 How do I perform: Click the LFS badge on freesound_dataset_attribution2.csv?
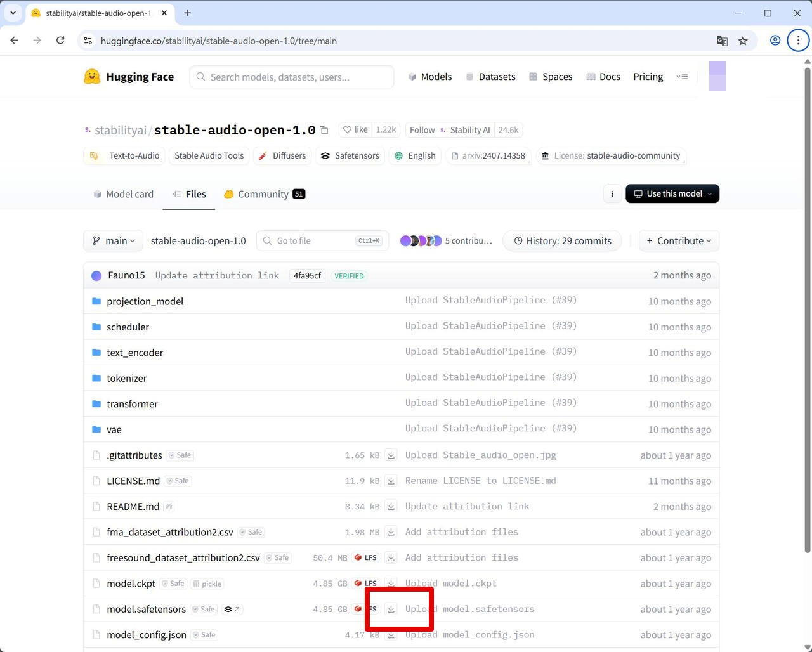click(366, 558)
